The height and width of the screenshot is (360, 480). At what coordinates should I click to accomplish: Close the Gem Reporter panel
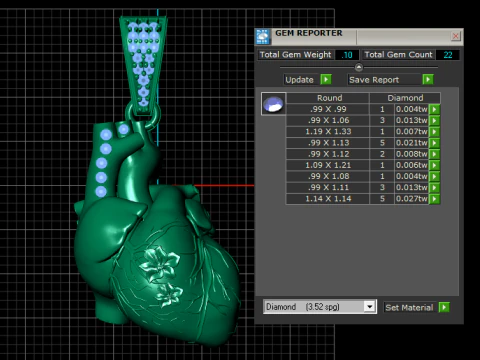coord(455,36)
